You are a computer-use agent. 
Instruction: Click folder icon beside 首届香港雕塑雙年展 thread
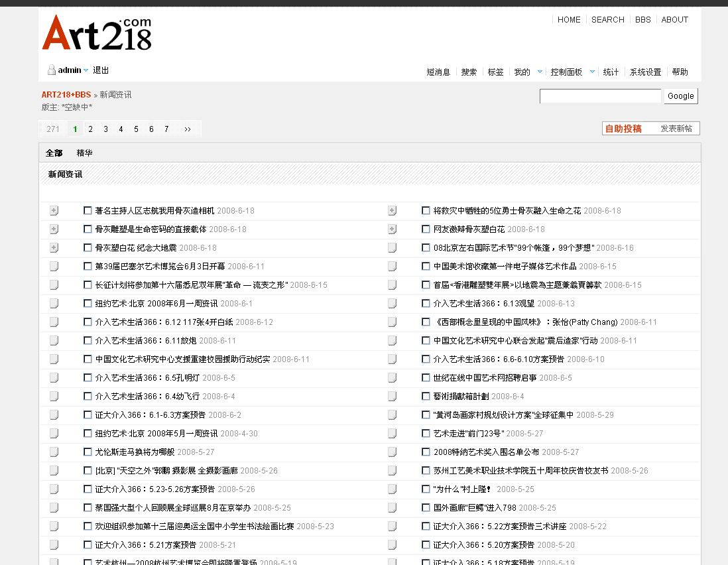392,285
